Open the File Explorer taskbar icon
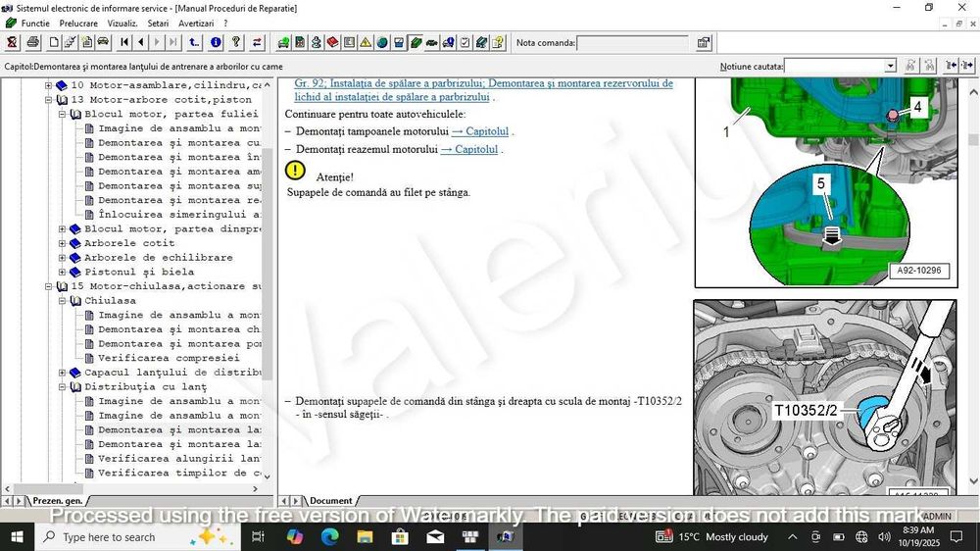Viewport: 980px width, 551px height. [x=365, y=536]
